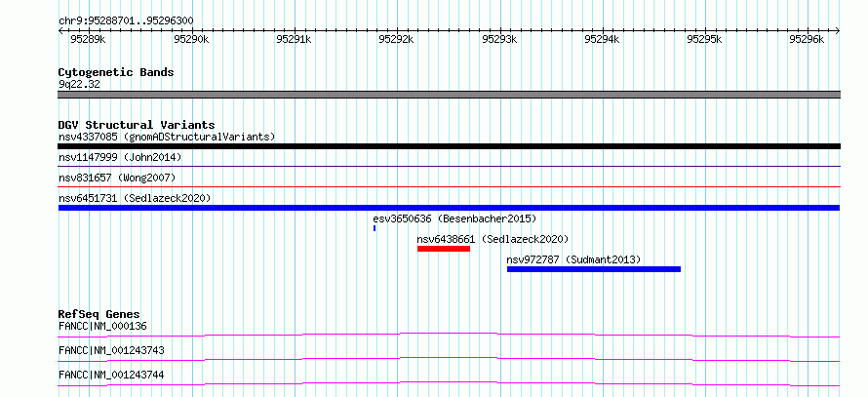Select the nsv6438661 (Sedlazeck2020) label
This screenshot has width=868, height=397.
[493, 239]
